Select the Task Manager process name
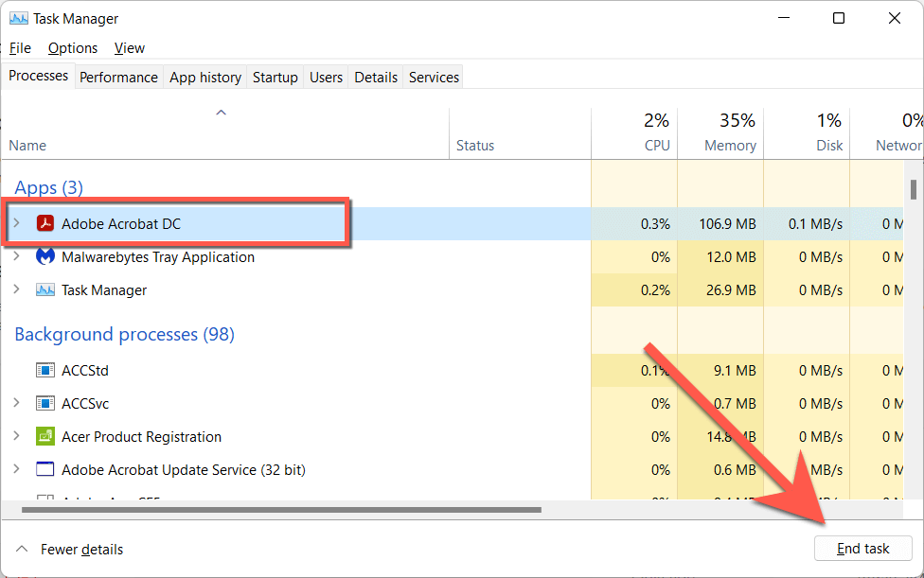The image size is (924, 578). (x=104, y=290)
